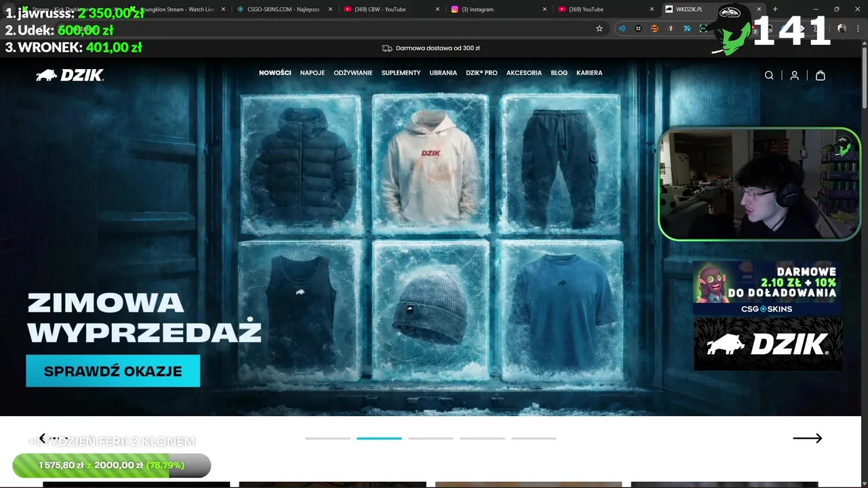Screen dimensions: 868x488
Task: Open a new browser tab
Action: [x=775, y=9]
